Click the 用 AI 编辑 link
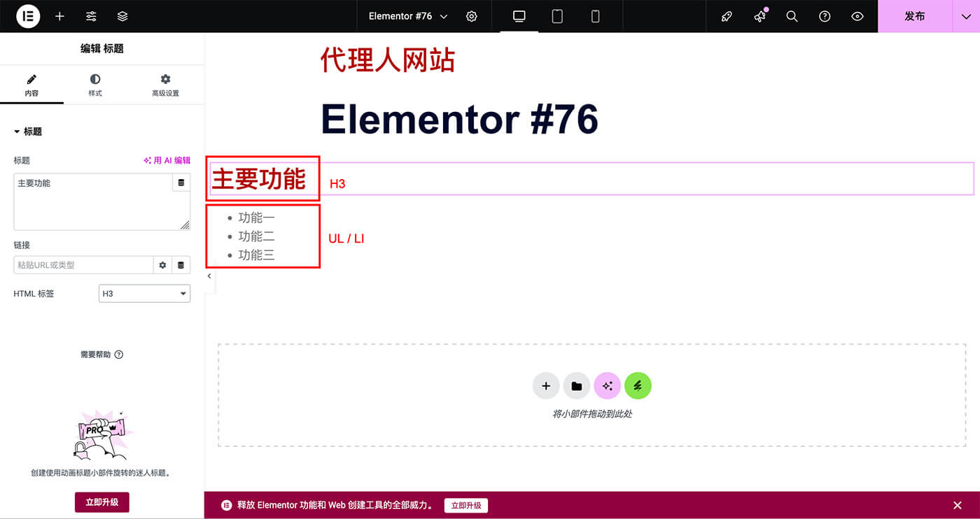The height and width of the screenshot is (519, 980). [167, 160]
